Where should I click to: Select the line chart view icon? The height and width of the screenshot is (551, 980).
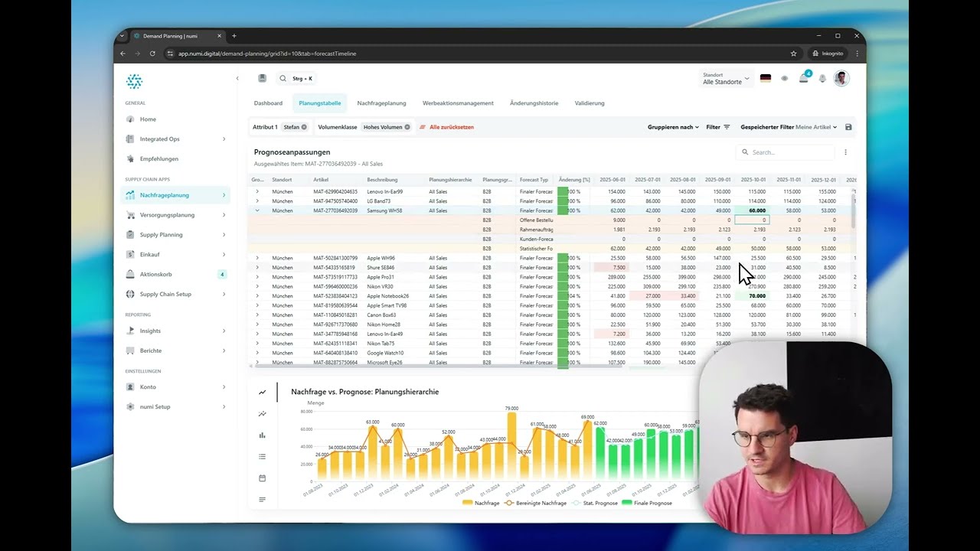pyautogui.click(x=262, y=392)
